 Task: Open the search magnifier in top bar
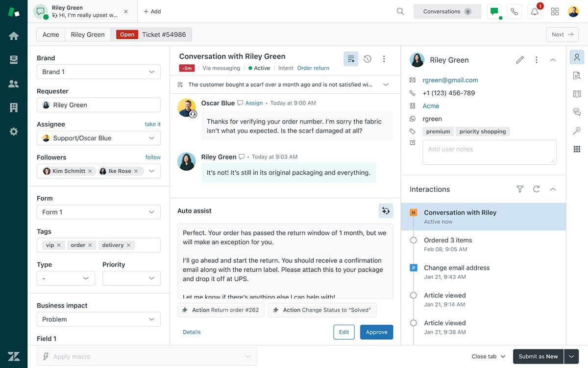(x=400, y=11)
